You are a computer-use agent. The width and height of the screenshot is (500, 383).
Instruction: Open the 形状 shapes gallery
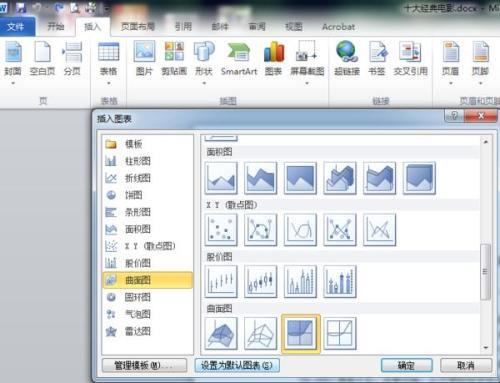tap(204, 62)
